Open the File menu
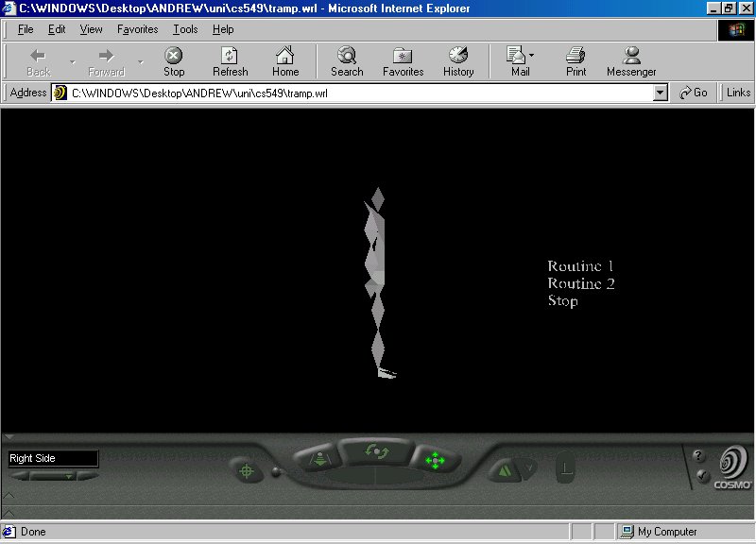This screenshot has width=756, height=544. click(x=26, y=29)
